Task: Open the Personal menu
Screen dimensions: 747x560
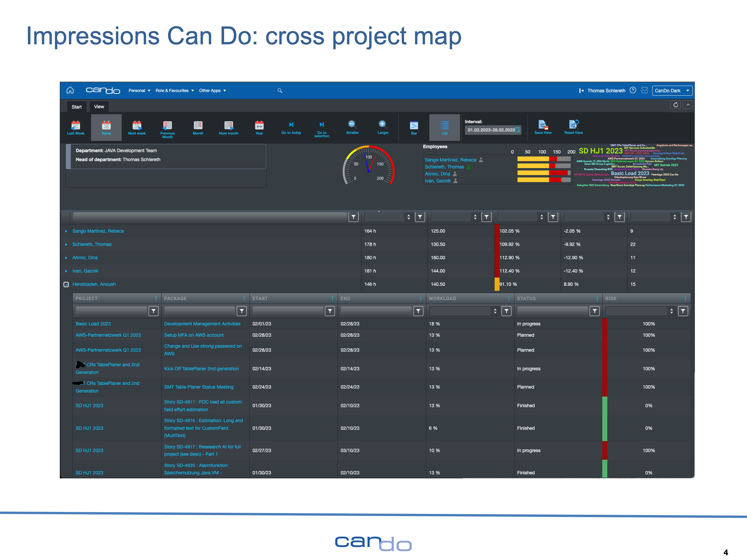Action: 139,90
